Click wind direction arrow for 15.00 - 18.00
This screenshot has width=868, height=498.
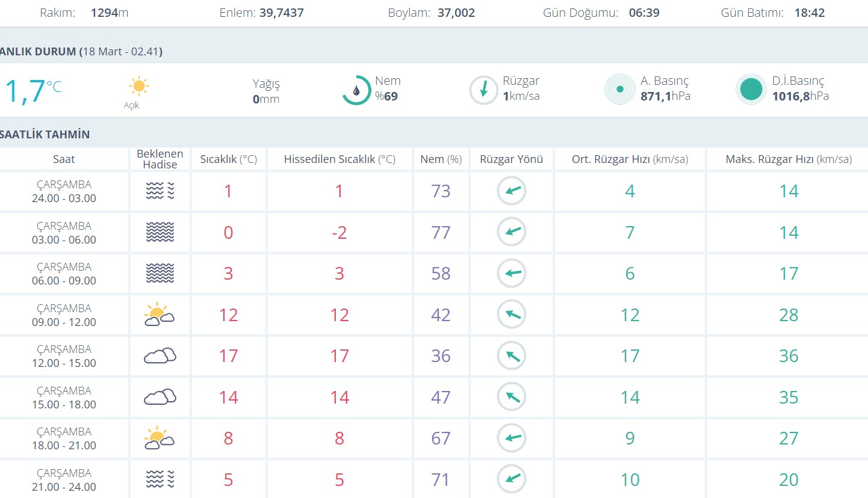click(x=512, y=397)
